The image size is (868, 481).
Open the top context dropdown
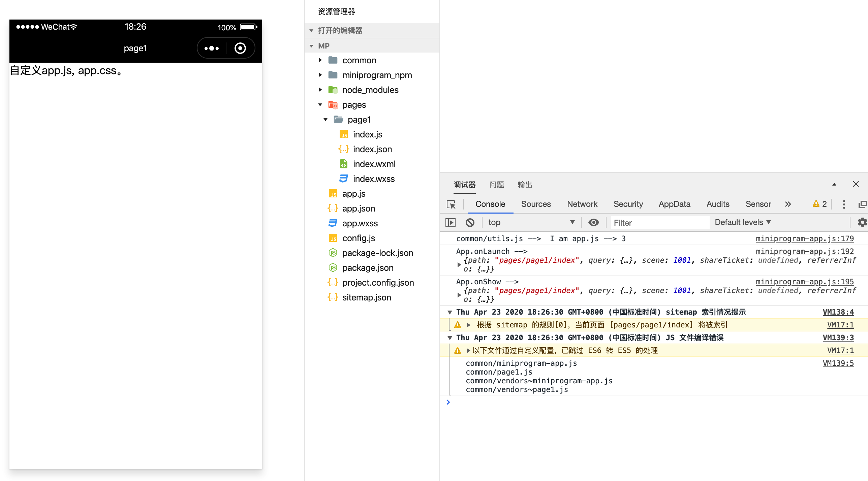coord(531,222)
